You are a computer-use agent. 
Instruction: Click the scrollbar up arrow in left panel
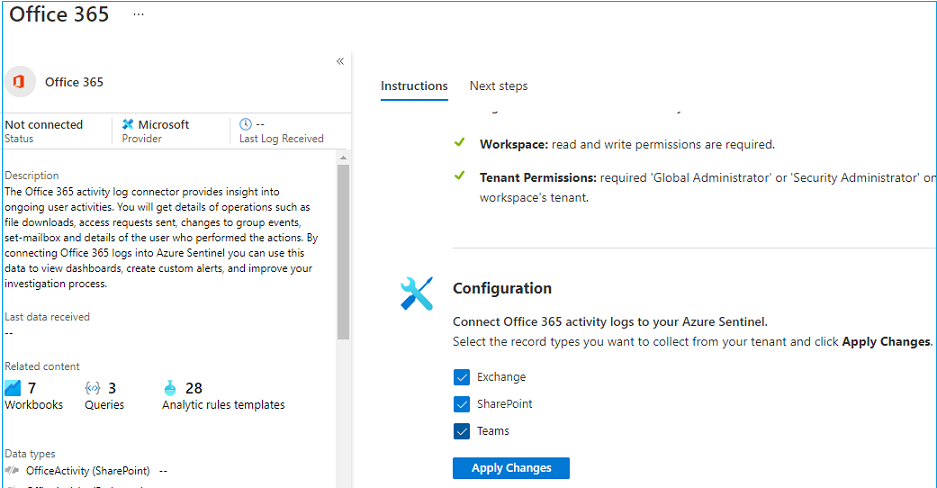click(x=343, y=158)
